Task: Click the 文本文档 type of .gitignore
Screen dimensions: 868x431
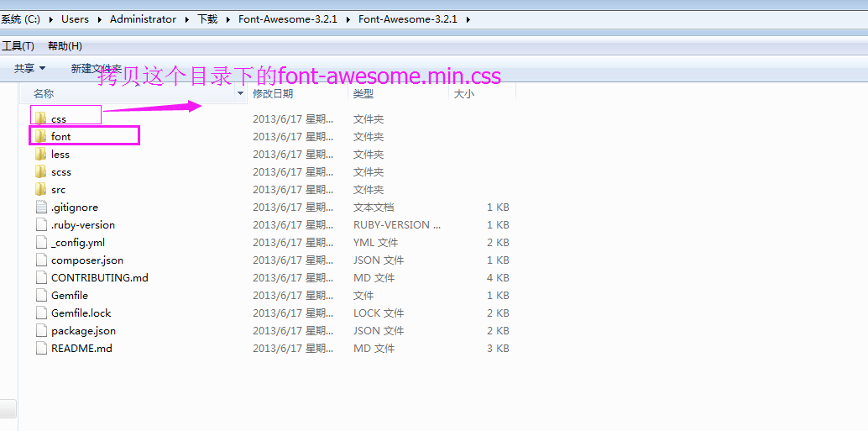Action: pyautogui.click(x=374, y=208)
